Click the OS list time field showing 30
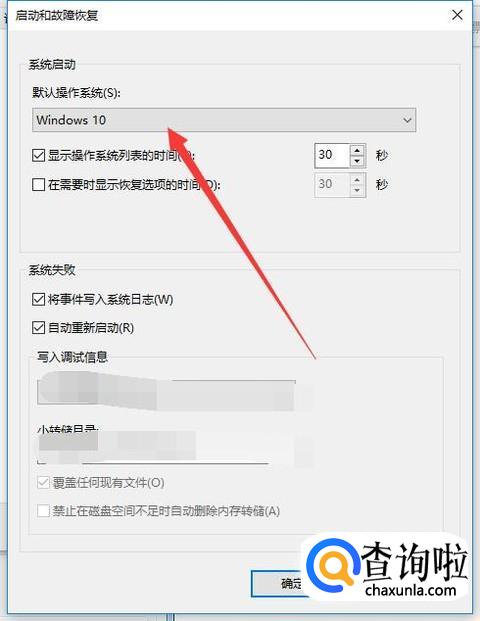Image resolution: width=480 pixels, height=621 pixels. [332, 155]
